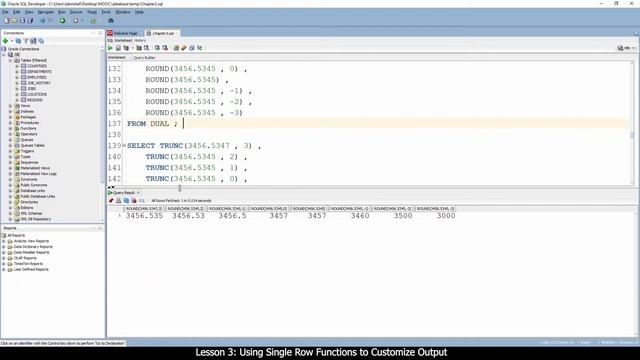Close the Query Result tab
This screenshot has width=640, height=360.
[138, 192]
